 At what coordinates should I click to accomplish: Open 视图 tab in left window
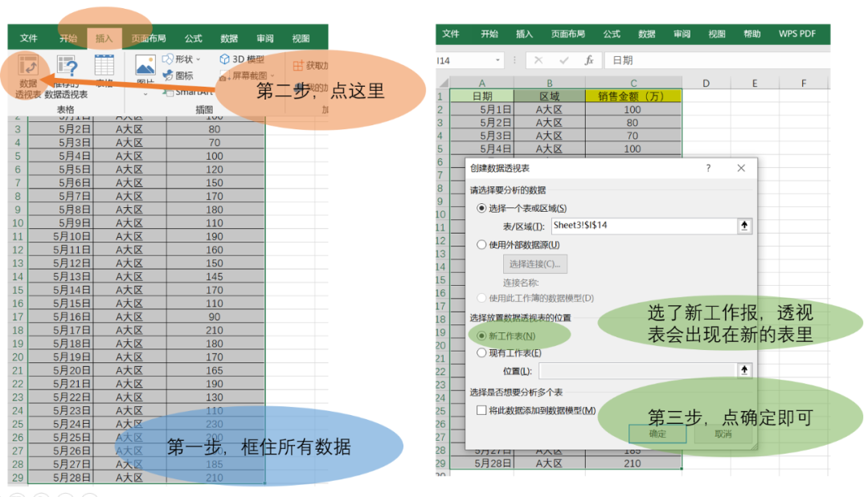[x=301, y=39]
